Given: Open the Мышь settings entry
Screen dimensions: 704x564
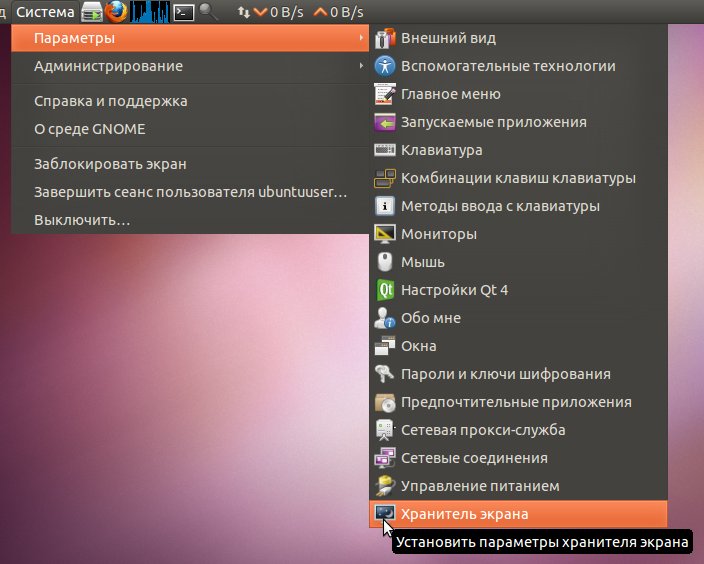Looking at the screenshot, I should [519, 262].
